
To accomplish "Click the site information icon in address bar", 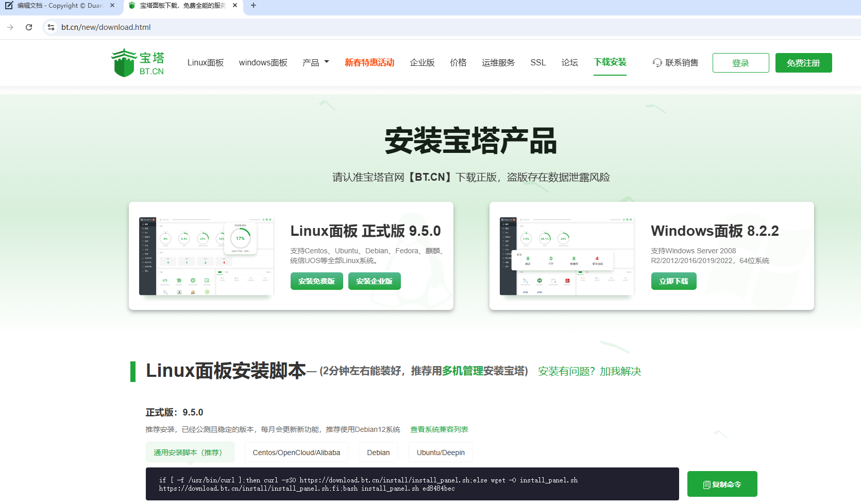I will click(x=50, y=27).
